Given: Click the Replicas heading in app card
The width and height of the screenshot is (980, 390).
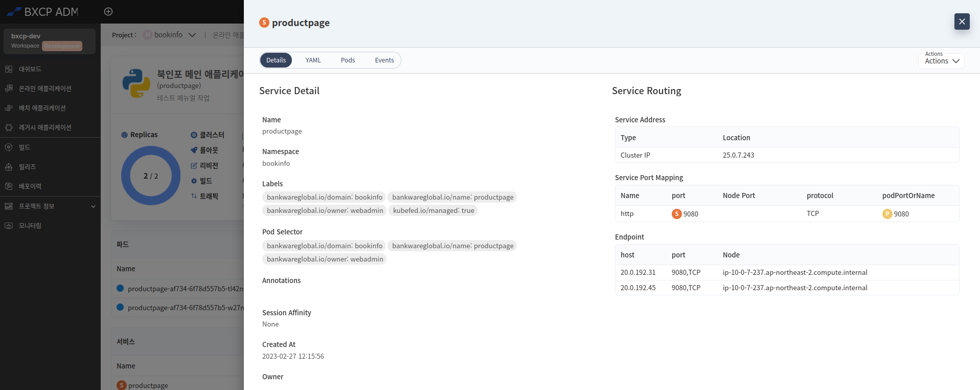Looking at the screenshot, I should pyautogui.click(x=144, y=135).
